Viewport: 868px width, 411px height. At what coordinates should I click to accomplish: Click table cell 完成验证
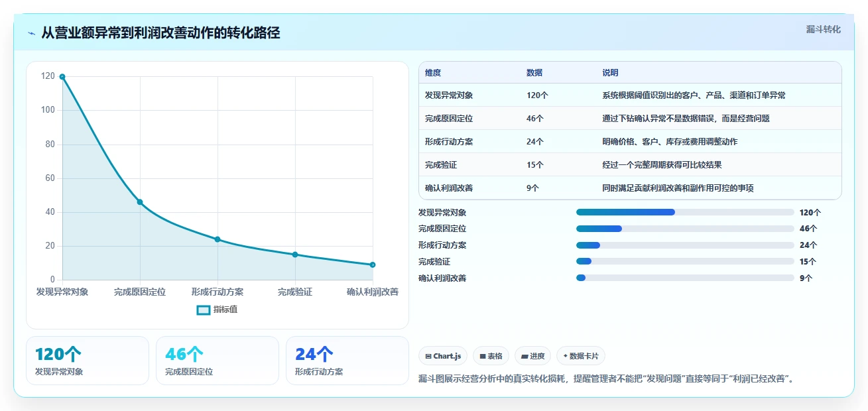pyautogui.click(x=441, y=165)
